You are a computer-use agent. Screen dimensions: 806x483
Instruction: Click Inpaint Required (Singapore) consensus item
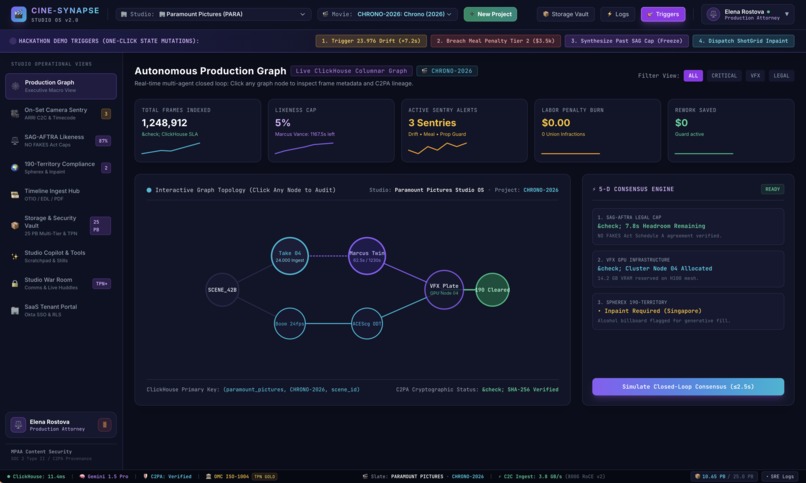click(x=688, y=311)
